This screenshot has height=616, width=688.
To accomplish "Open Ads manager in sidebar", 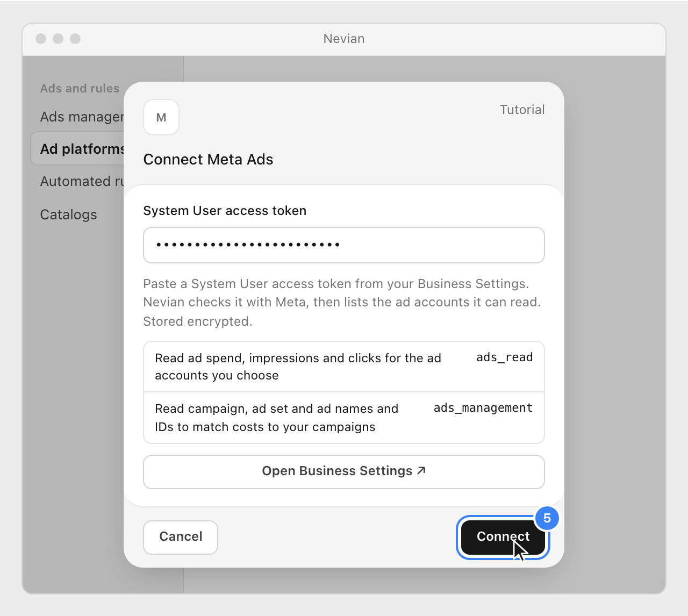I will (x=82, y=117).
